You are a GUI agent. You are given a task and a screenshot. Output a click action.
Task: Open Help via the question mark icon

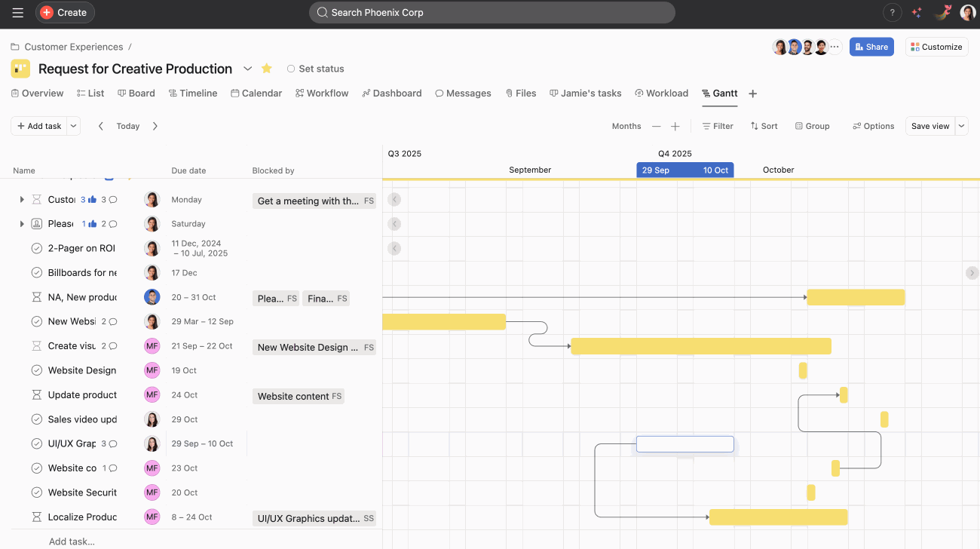pos(892,12)
